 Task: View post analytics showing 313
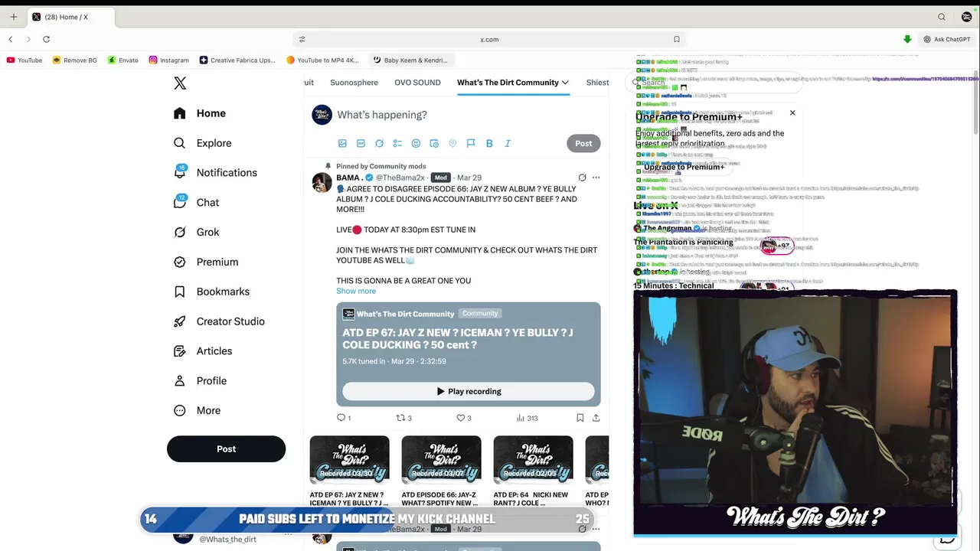coord(527,418)
